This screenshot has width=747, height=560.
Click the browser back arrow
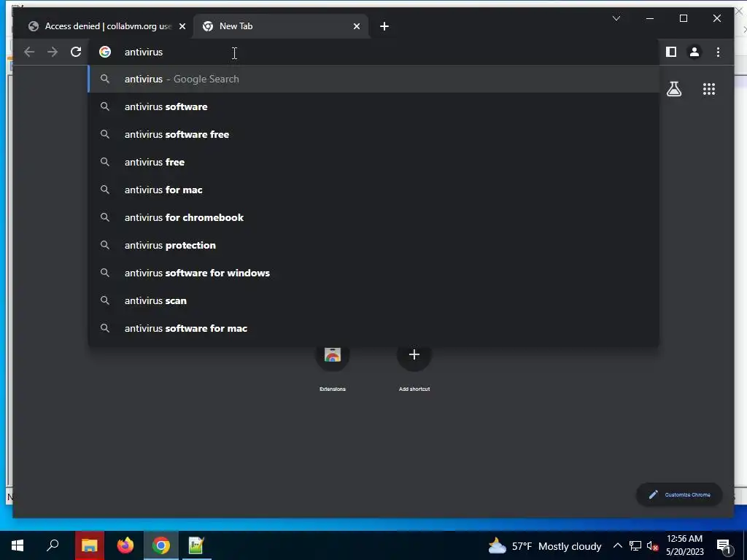pos(29,52)
